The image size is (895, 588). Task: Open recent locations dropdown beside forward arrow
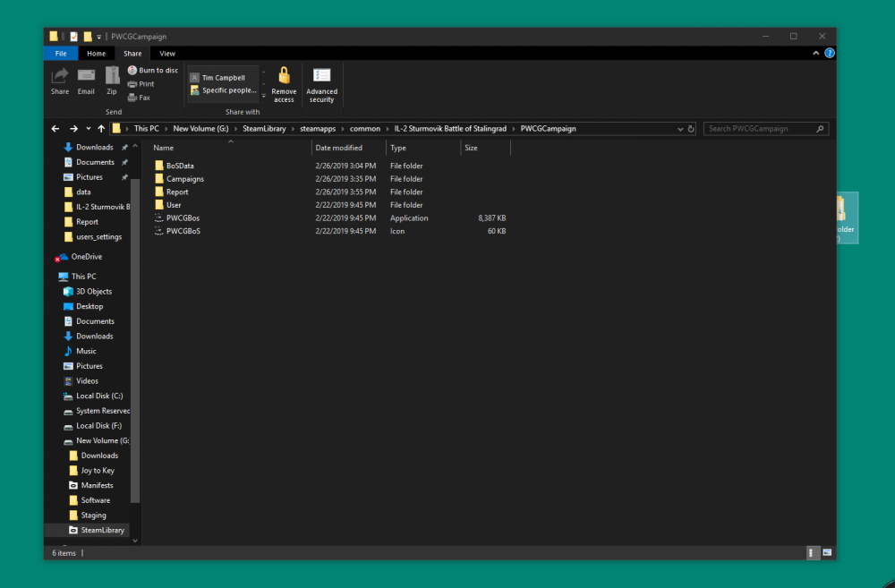click(x=88, y=129)
